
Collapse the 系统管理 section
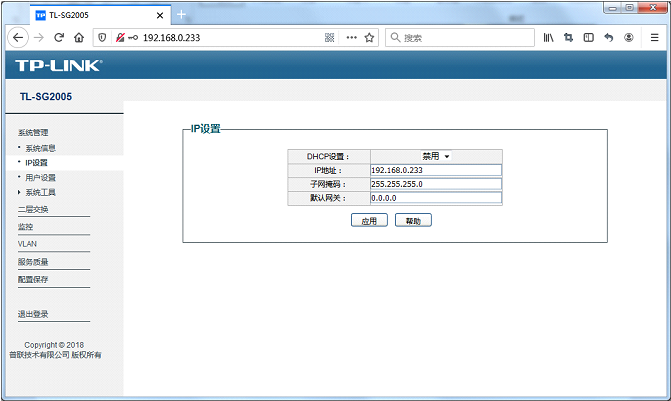tap(33, 132)
